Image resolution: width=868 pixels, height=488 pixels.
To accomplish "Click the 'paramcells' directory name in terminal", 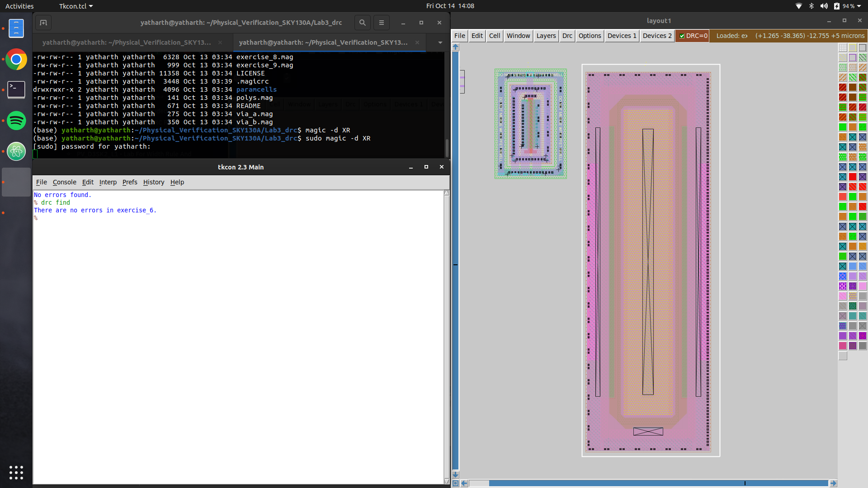I will point(256,89).
